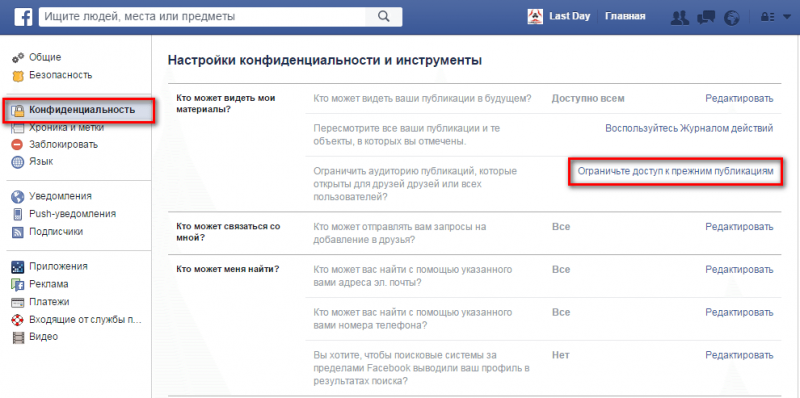Image resolution: width=800 pixels, height=398 pixels.
Task: Open Подписчики section
Action: tap(56, 232)
